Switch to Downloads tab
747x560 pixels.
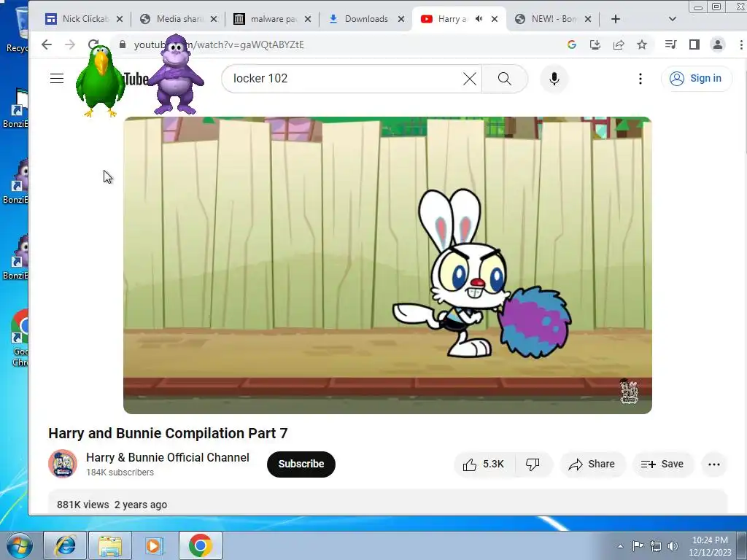pyautogui.click(x=366, y=19)
